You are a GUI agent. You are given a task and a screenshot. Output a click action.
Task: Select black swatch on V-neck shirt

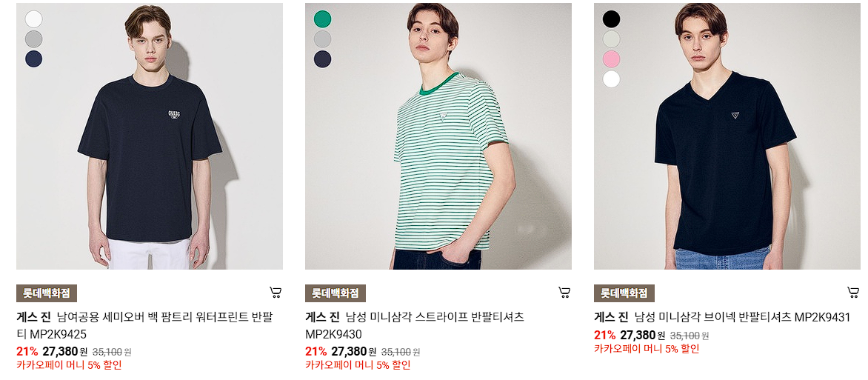612,19
